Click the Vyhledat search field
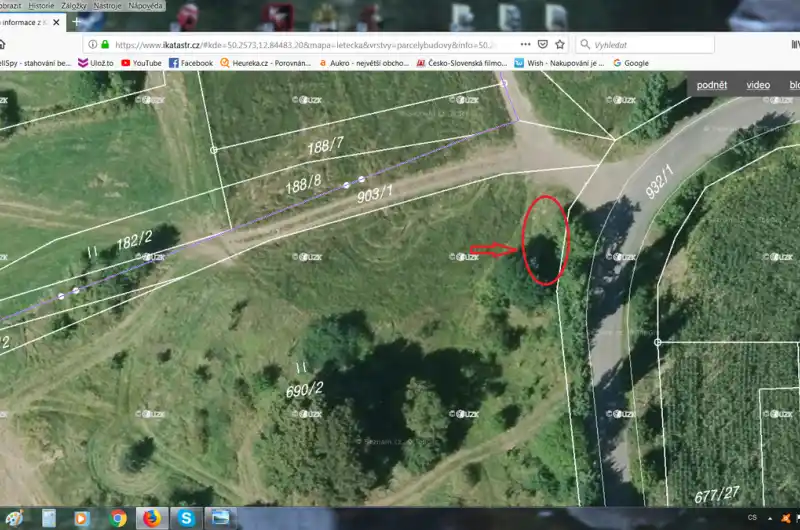This screenshot has width=800, height=530. [x=645, y=45]
